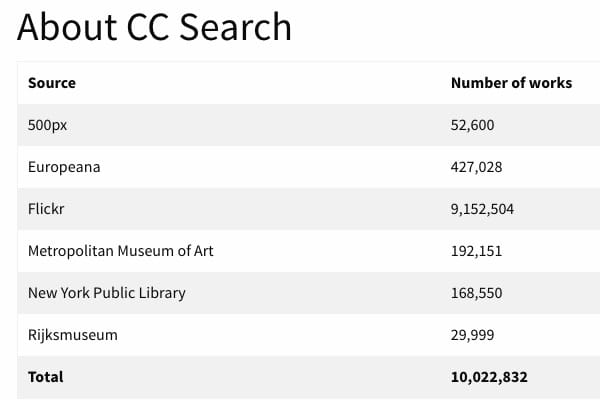Click the 10,022,832 total count
The image size is (600, 400).
coord(489,377)
